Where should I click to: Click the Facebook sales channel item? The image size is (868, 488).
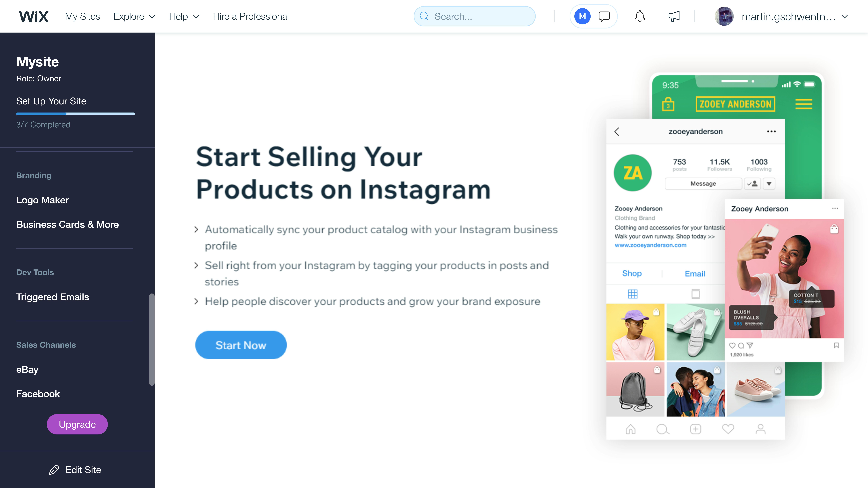38,393
